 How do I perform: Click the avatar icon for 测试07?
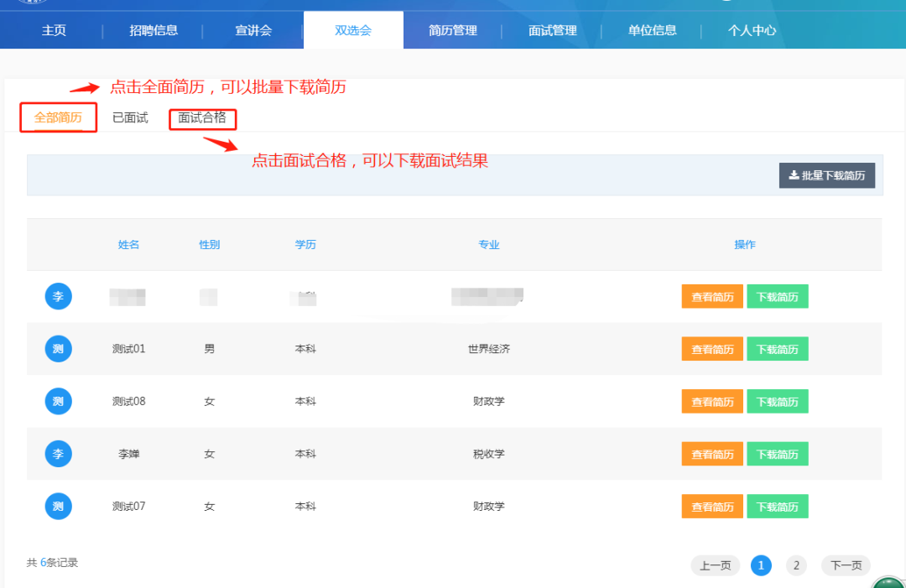pos(58,506)
